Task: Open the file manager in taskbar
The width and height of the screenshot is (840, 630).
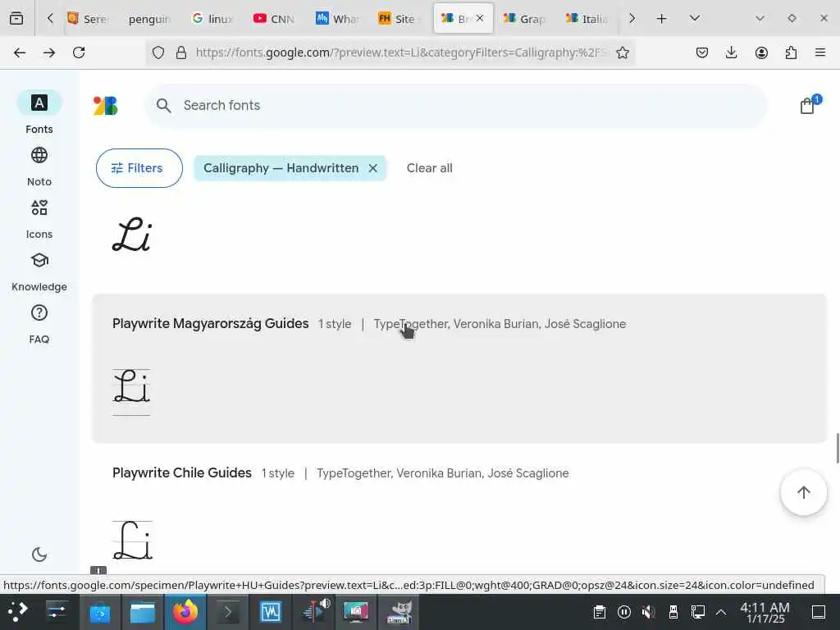Action: click(x=143, y=612)
